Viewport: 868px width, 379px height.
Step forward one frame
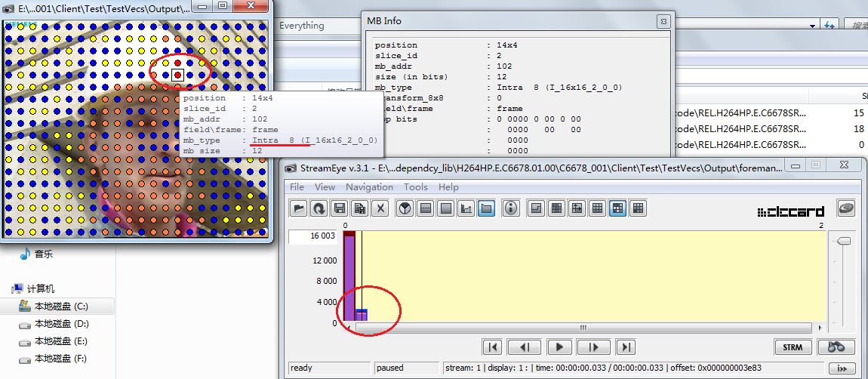coord(594,347)
